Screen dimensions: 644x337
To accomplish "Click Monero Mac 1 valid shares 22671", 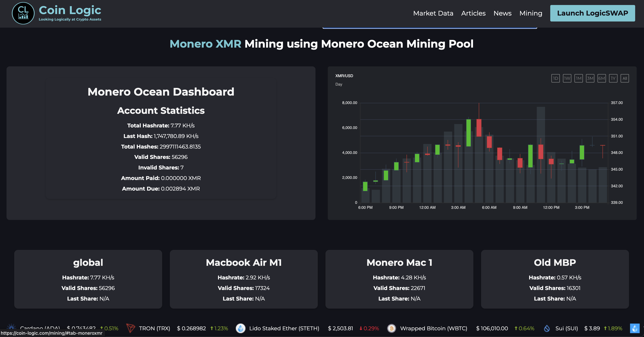I will coord(399,288).
